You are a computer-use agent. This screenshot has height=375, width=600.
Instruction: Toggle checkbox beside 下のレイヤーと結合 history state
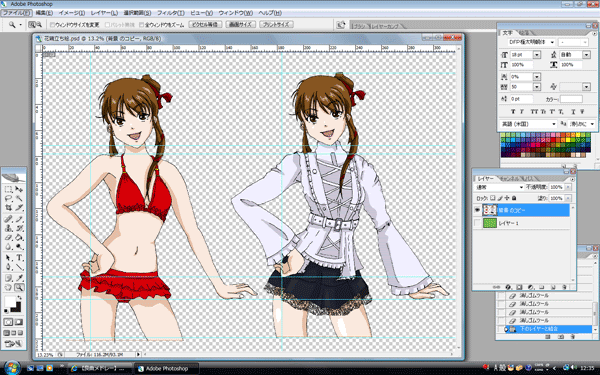click(x=501, y=329)
